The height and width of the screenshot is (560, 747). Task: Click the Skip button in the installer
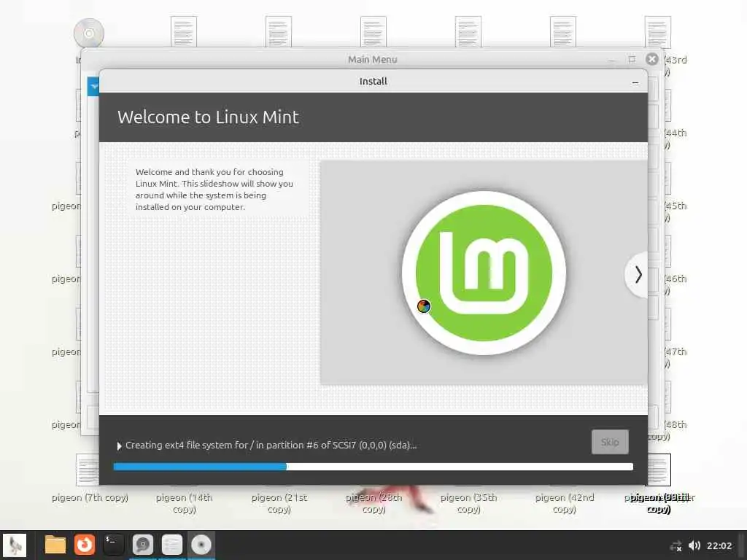click(x=610, y=442)
